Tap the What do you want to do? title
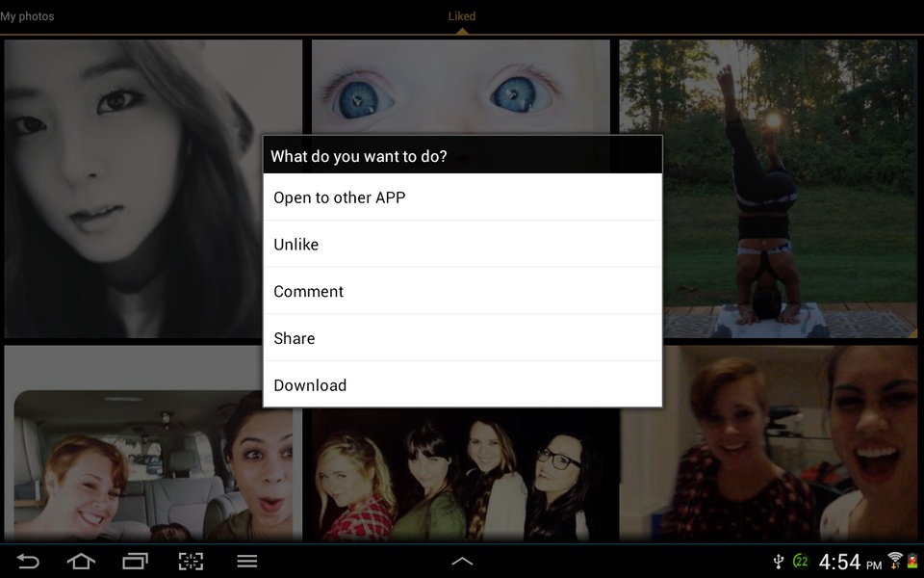This screenshot has height=578, width=924. coord(359,156)
